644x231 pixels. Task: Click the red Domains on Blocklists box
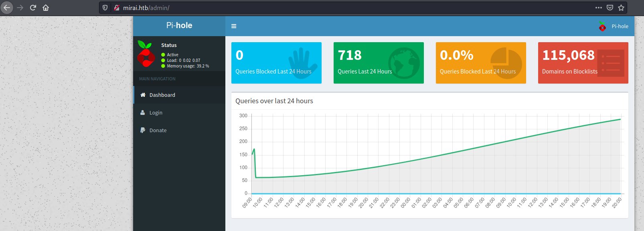pos(583,63)
